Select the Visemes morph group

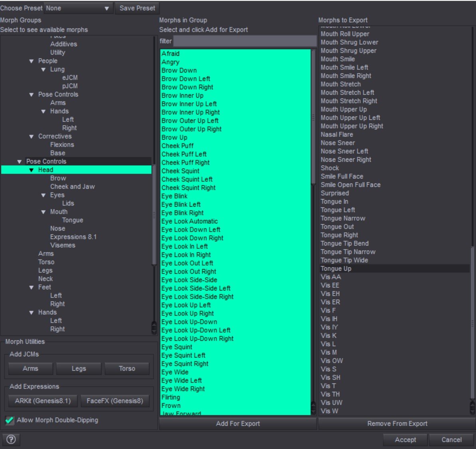[x=63, y=245]
